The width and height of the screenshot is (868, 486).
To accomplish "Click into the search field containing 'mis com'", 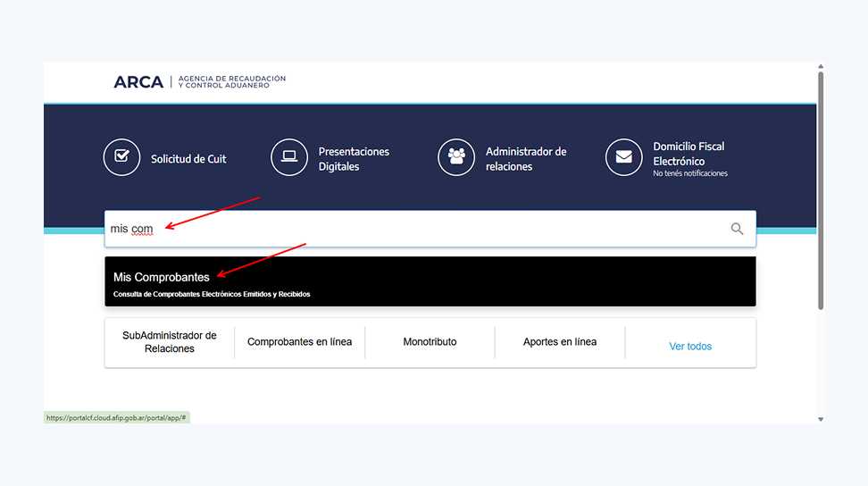I will point(430,229).
